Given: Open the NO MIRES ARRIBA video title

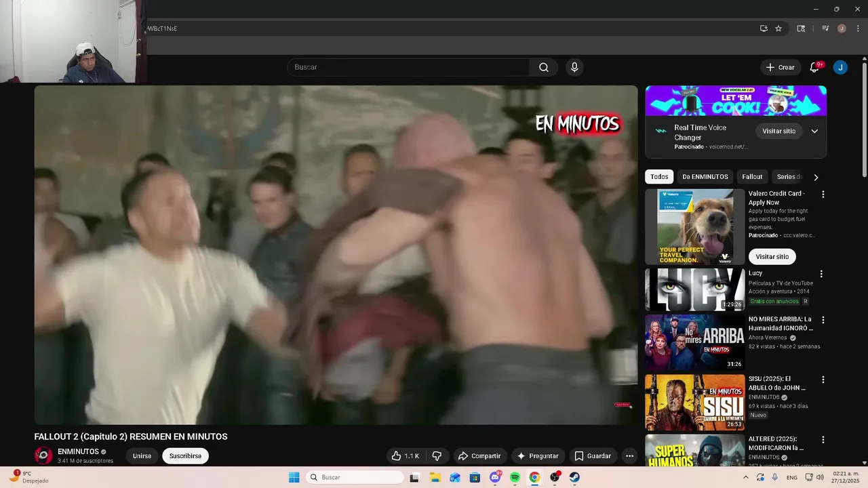Looking at the screenshot, I should click(x=780, y=323).
